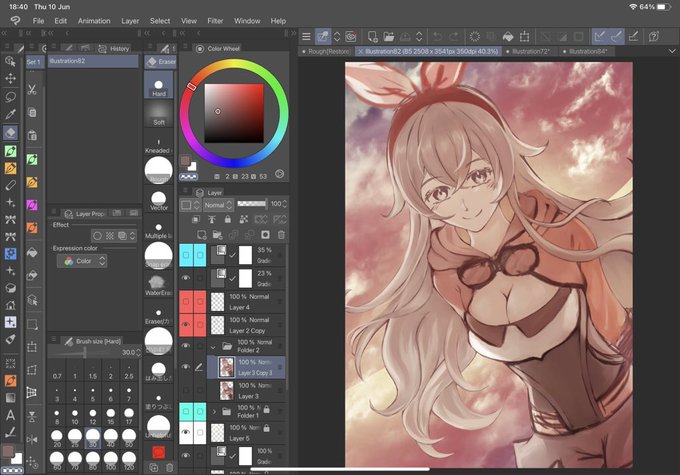Click the New raster layer icon
This screenshot has width=680, height=475.
(202, 235)
